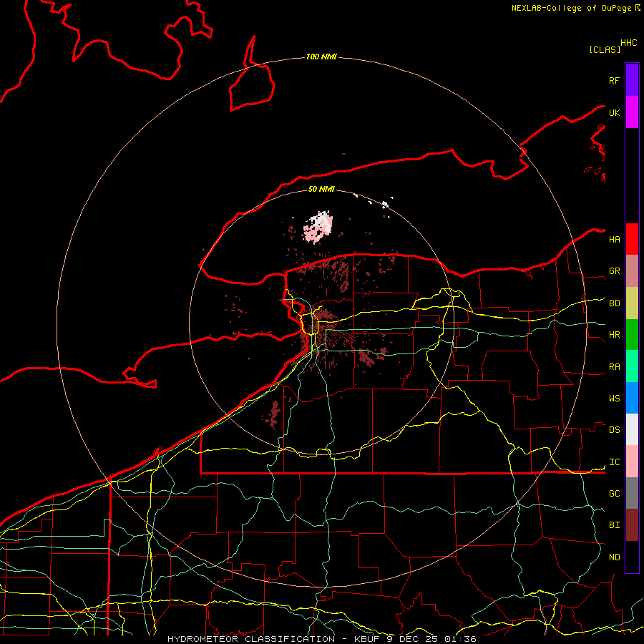The height and width of the screenshot is (644, 644).
Task: Click the IC legend label
Action: 614,462
